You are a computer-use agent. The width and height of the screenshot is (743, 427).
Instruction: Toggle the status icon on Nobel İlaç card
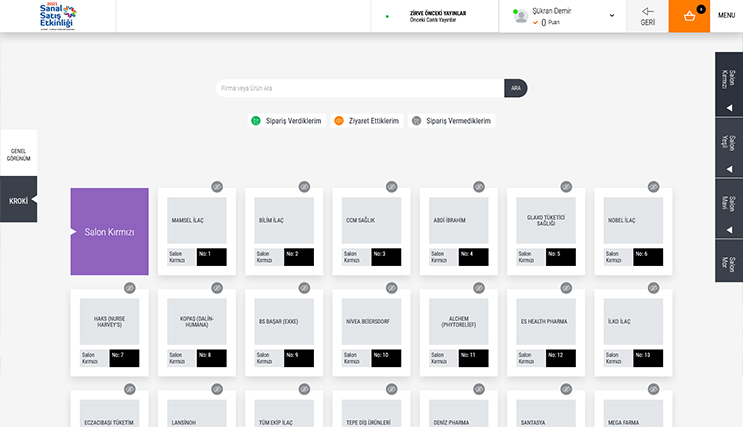point(653,187)
